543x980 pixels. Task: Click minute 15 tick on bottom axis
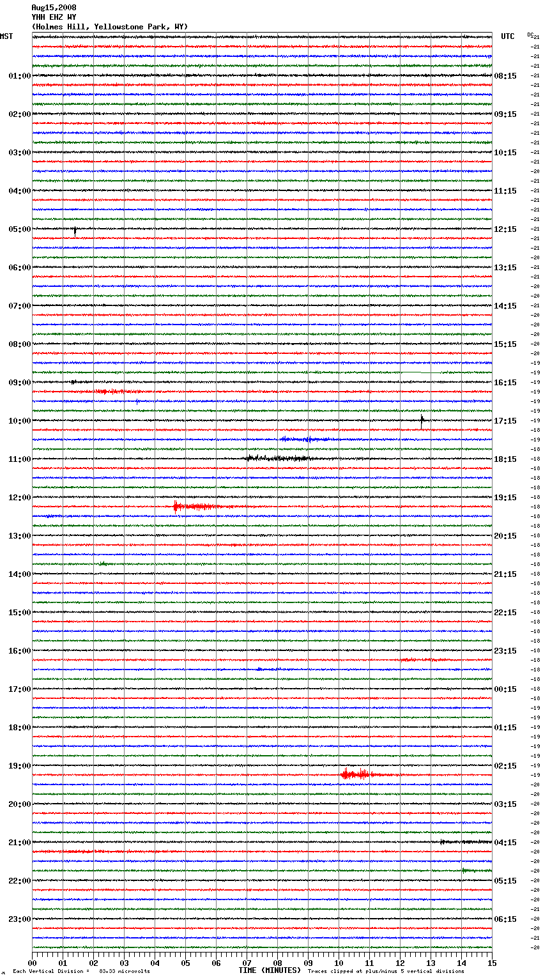(492, 963)
